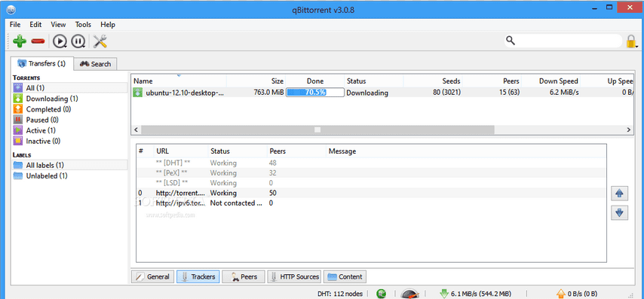Move tracker down with down arrow button

coord(620,212)
